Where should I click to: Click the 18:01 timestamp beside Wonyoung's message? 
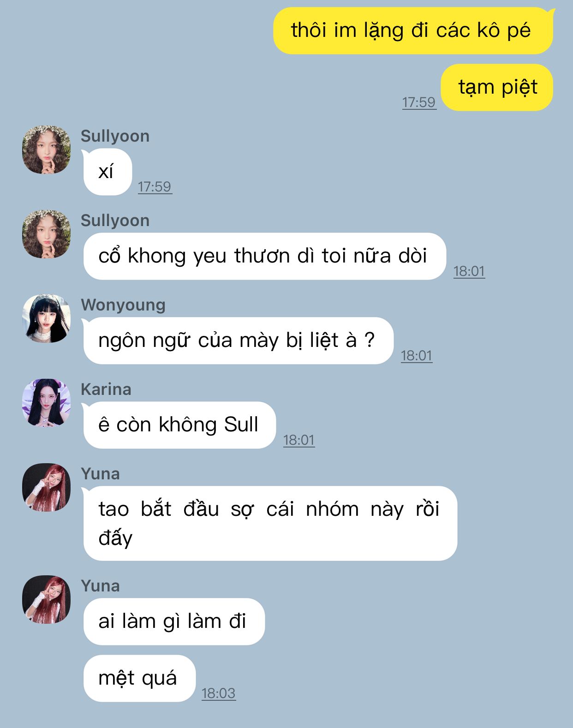(x=417, y=355)
